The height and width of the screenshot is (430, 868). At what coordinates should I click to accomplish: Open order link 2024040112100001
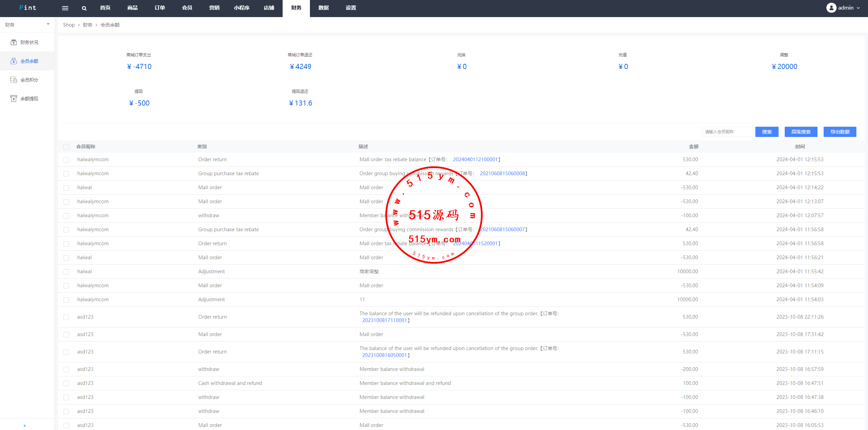(x=475, y=159)
